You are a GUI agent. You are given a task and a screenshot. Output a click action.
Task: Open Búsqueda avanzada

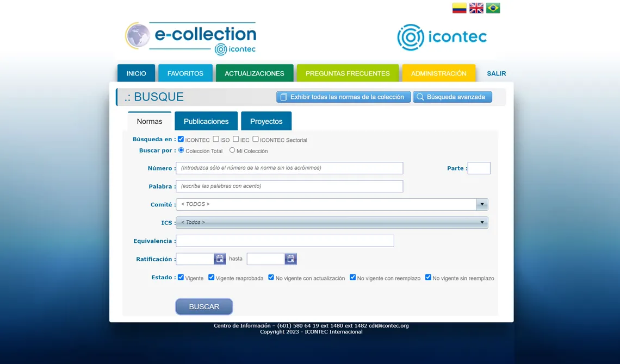tap(452, 97)
